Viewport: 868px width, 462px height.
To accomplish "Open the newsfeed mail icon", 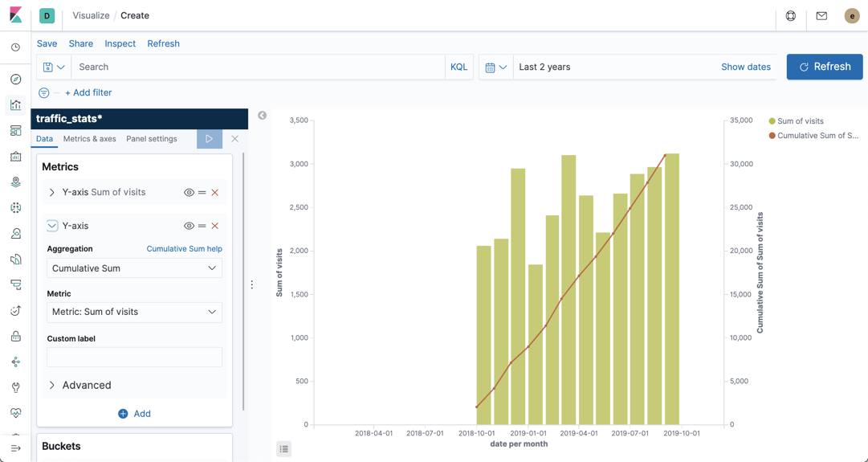I will pos(821,16).
